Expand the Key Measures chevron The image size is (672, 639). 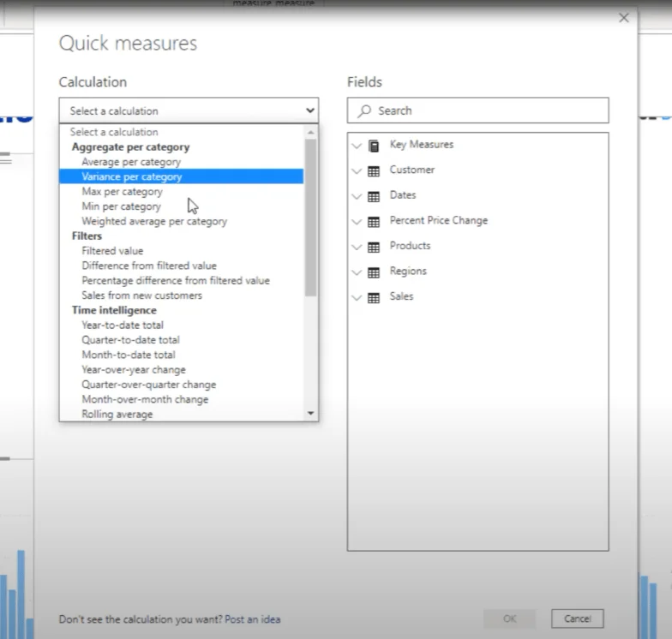point(357,146)
